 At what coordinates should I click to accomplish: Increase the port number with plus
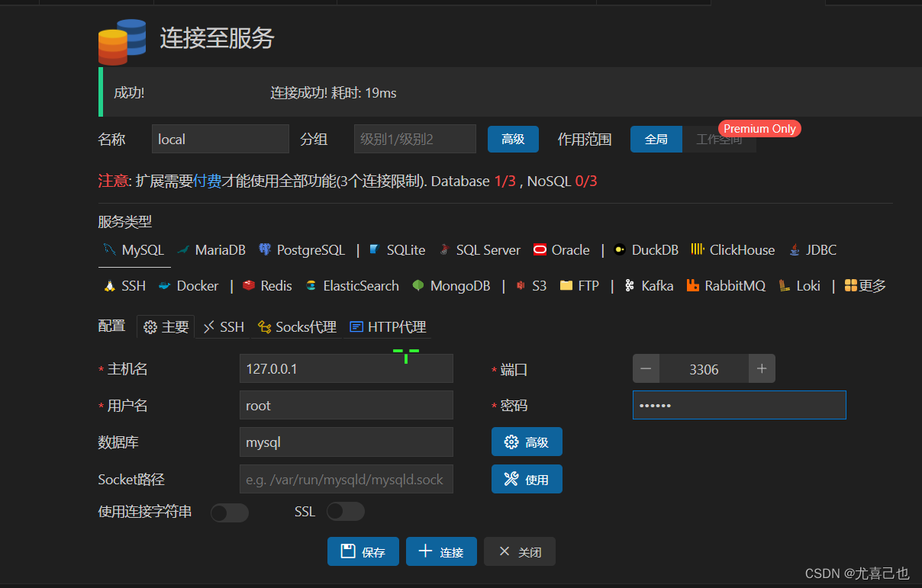click(762, 369)
